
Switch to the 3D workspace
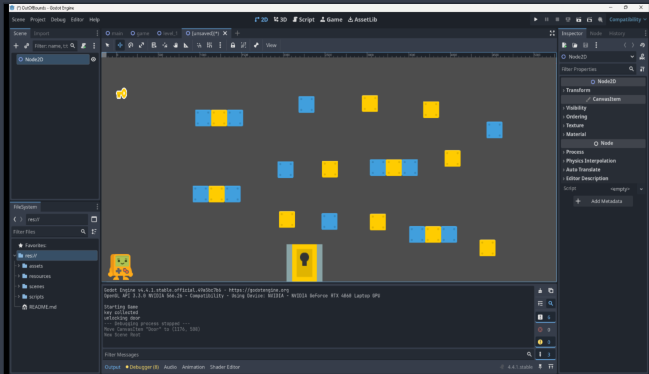(280, 19)
